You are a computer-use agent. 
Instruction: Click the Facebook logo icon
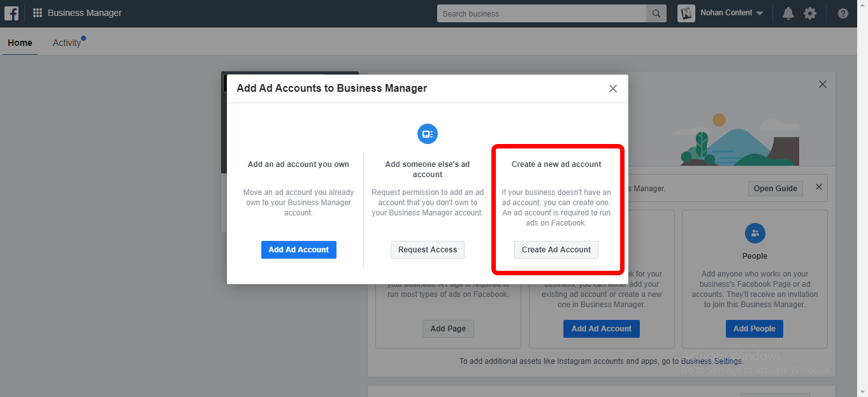[x=11, y=13]
